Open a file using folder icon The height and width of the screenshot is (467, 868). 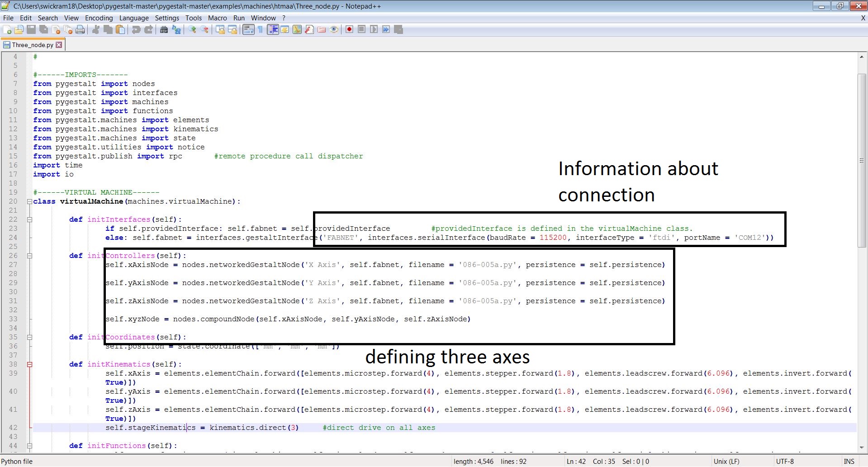(19, 29)
